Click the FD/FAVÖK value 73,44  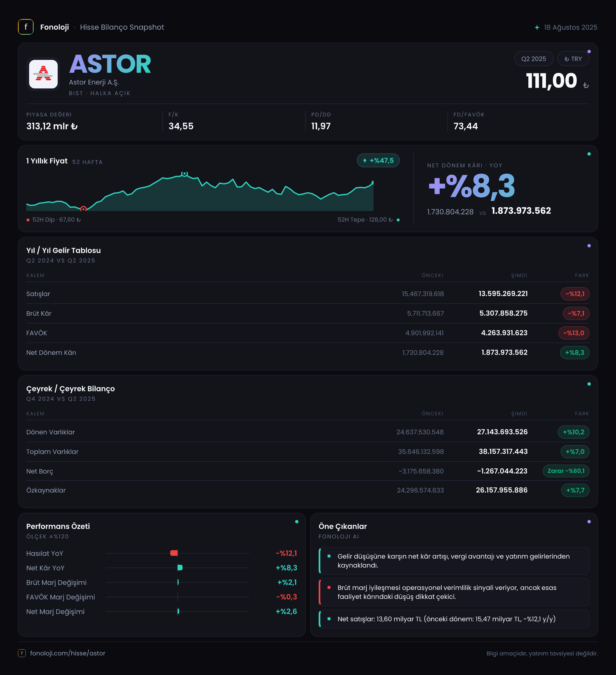click(x=466, y=126)
